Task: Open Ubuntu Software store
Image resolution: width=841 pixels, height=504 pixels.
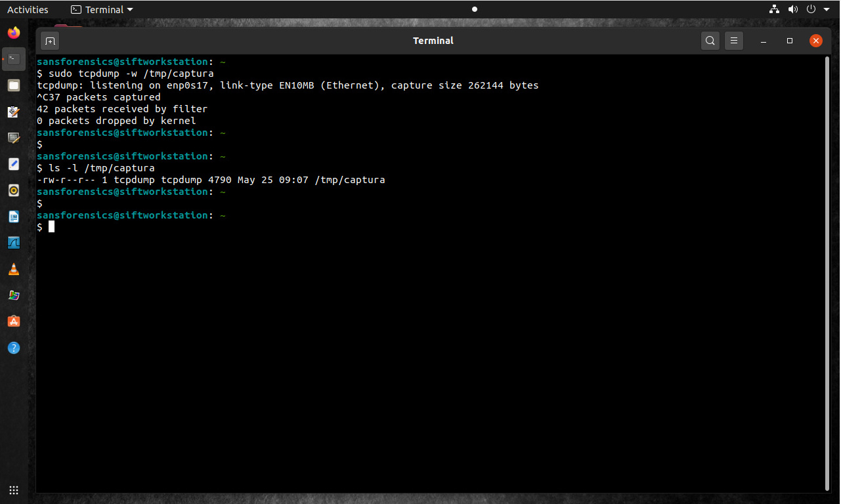Action: [14, 322]
